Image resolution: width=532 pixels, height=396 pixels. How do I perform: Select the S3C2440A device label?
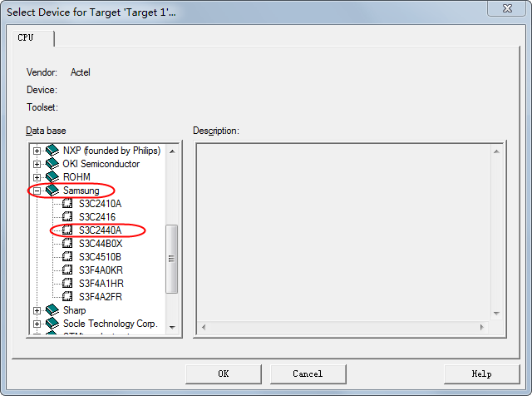(100, 230)
